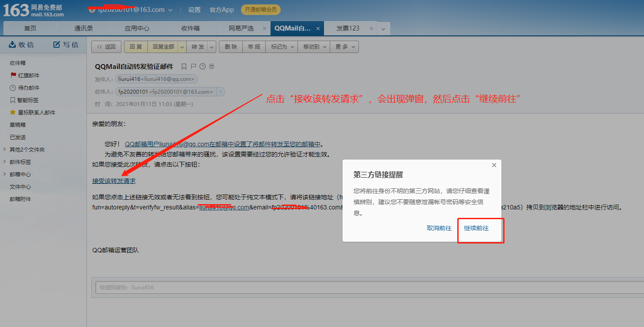The height and width of the screenshot is (327, 644).
Task: Open 移动到 dropdown
Action: tap(314, 47)
